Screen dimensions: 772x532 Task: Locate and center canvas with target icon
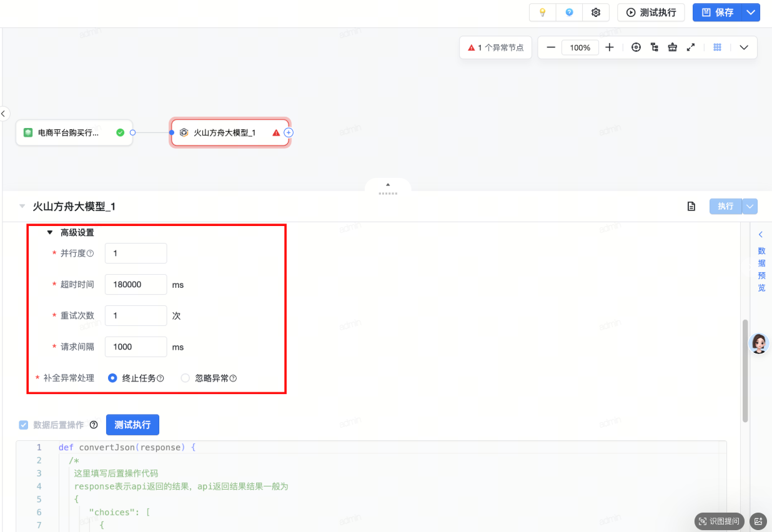click(x=636, y=47)
